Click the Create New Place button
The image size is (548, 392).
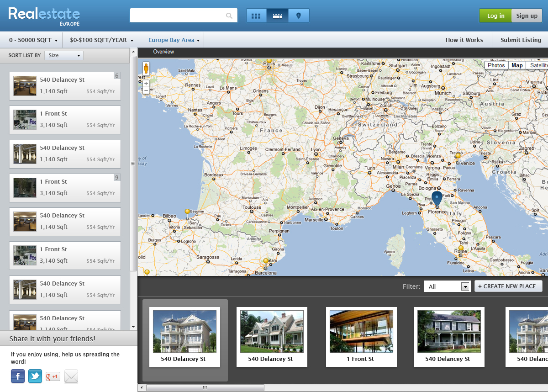coord(509,286)
